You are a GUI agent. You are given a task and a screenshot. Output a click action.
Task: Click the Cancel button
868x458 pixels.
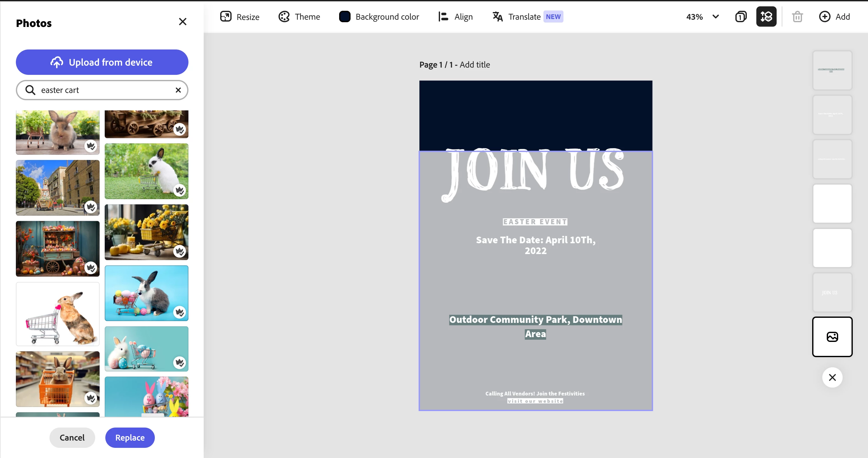coord(72,437)
